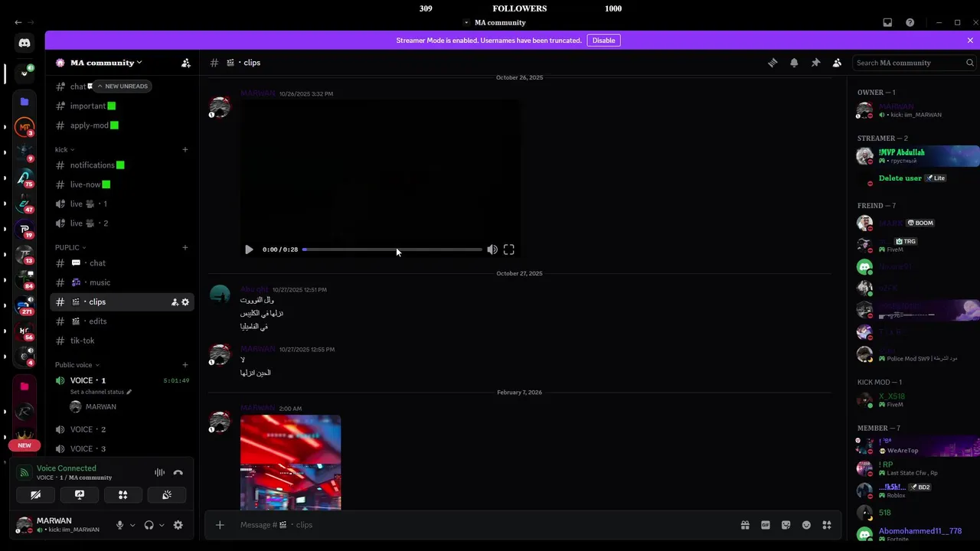Image resolution: width=980 pixels, height=551 pixels.
Task: Disconnect from voice channel
Action: [178, 473]
